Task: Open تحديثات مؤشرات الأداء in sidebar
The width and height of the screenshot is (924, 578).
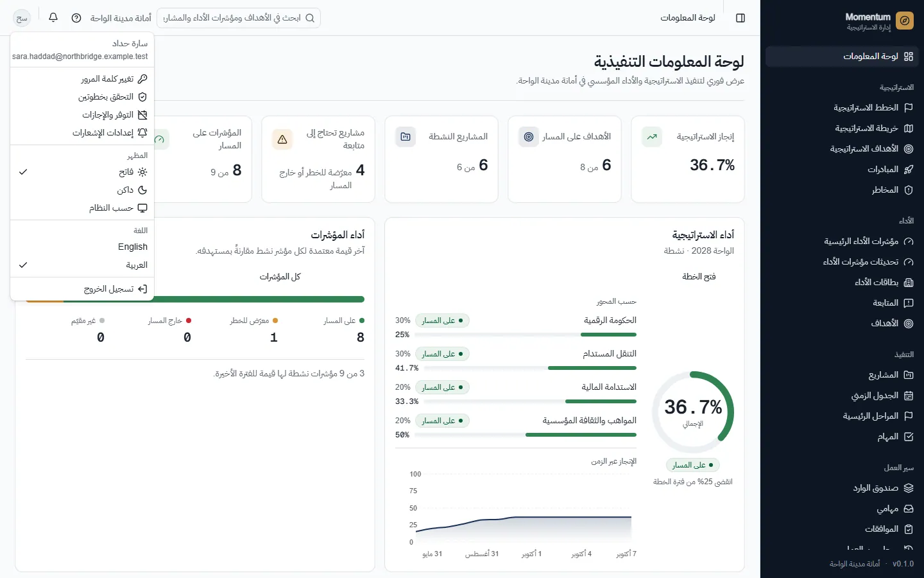Action: [842, 262]
